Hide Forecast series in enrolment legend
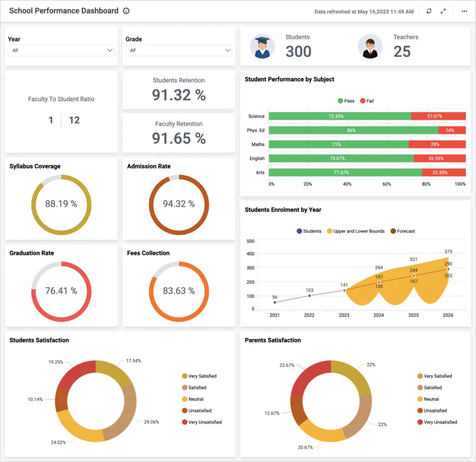The width and height of the screenshot is (476, 462). (403, 231)
